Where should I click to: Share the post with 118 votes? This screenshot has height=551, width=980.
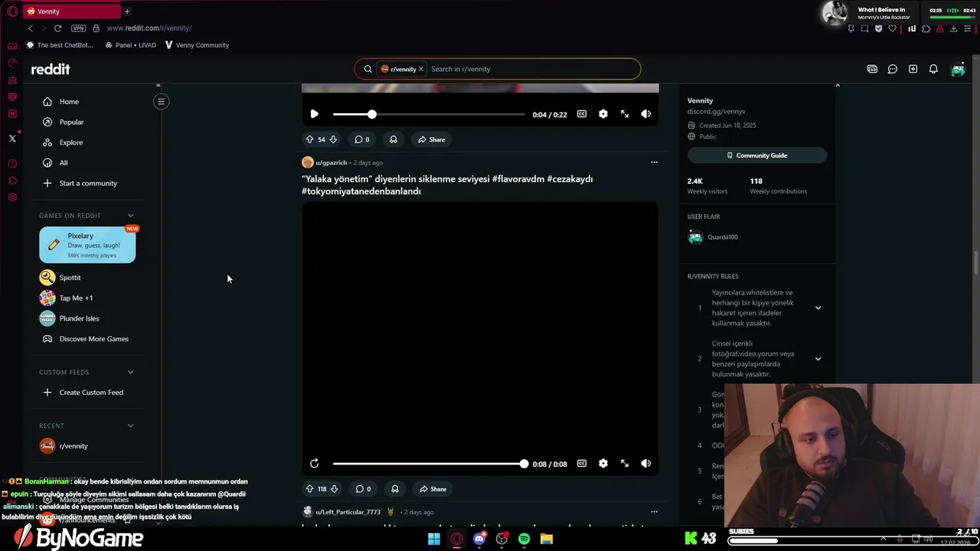(x=433, y=489)
